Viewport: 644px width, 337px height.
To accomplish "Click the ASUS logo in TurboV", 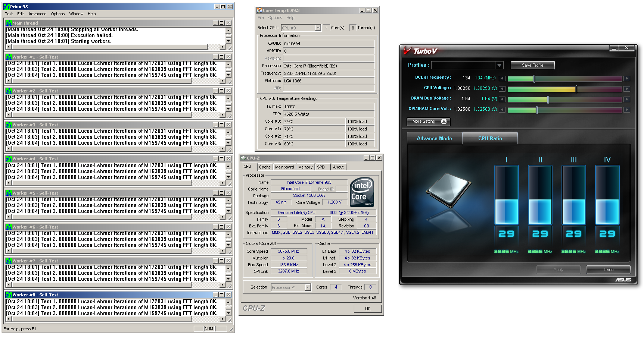I will click(623, 280).
